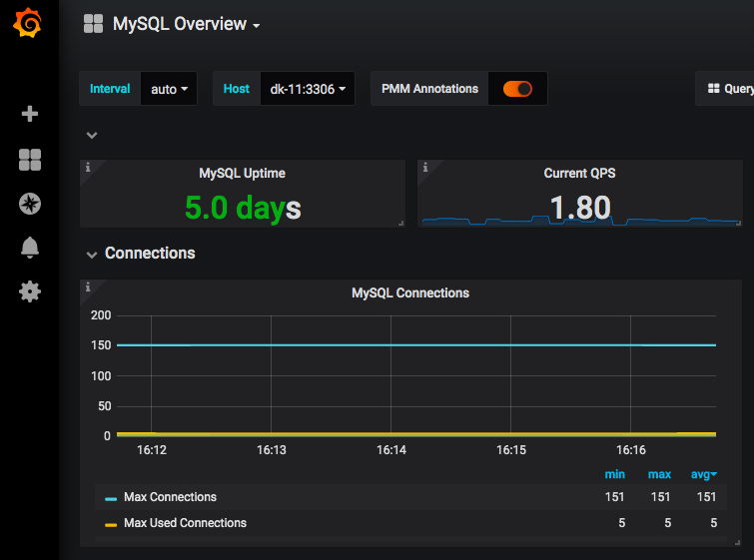Open the MySQL Overview dashboard dropdown
This screenshot has height=560, width=754.
pyautogui.click(x=186, y=24)
